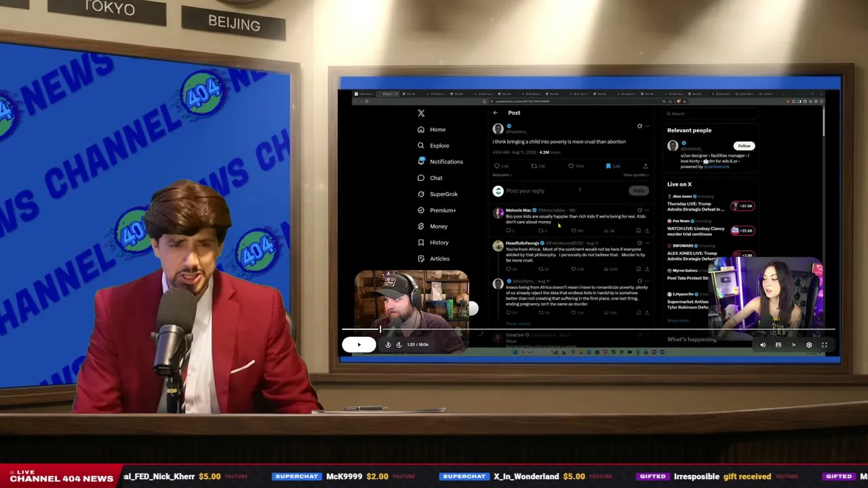Image resolution: width=868 pixels, height=488 pixels.
Task: Rewind the video ten seconds
Action: coord(388,345)
